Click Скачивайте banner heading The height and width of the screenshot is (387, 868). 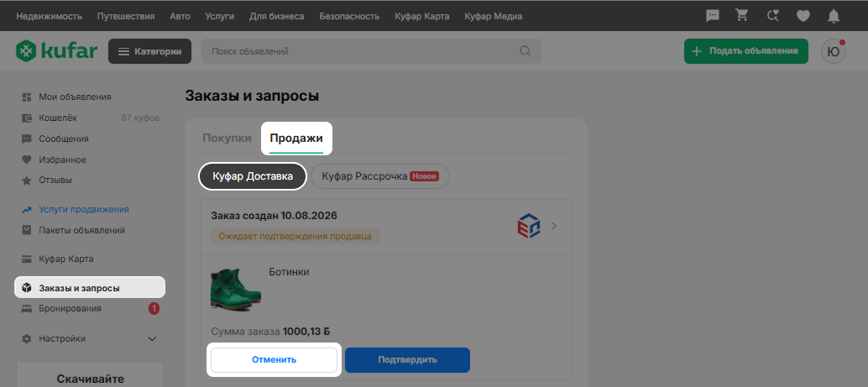click(90, 379)
